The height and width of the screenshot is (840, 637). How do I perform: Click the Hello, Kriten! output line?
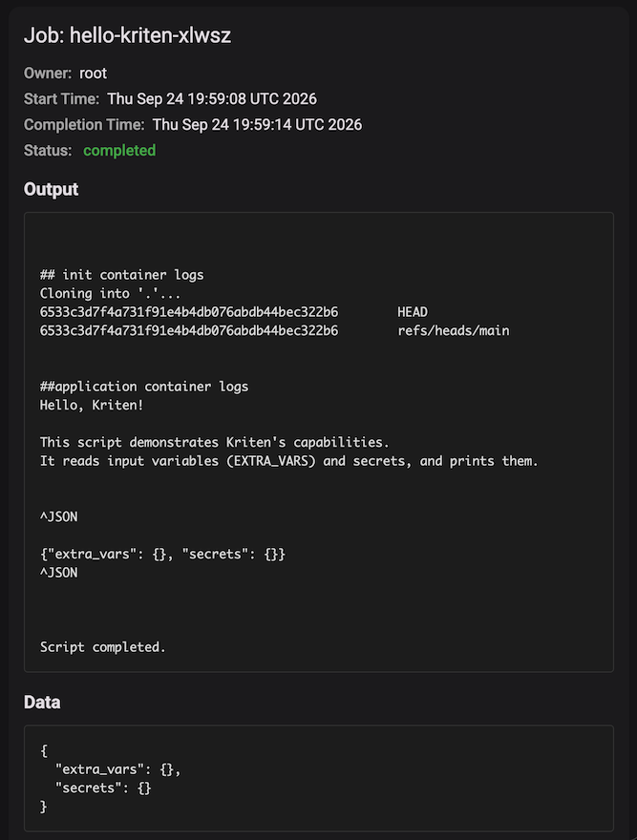tap(92, 405)
